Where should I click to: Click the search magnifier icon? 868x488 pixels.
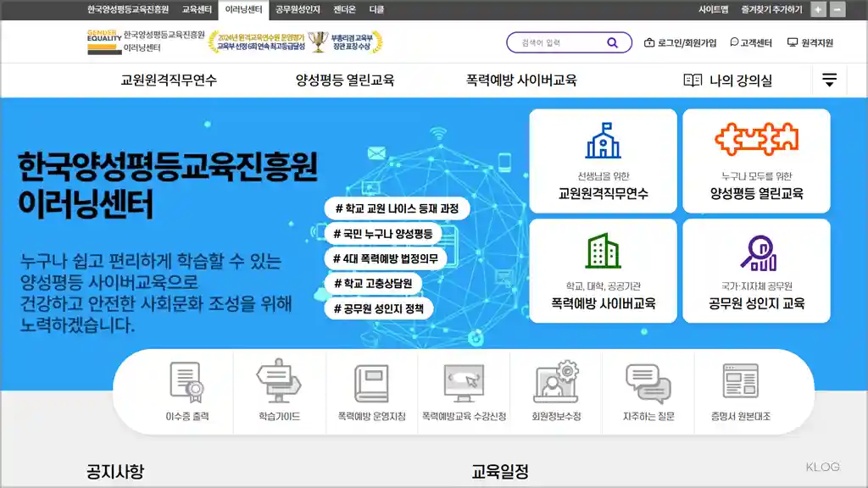(x=612, y=42)
